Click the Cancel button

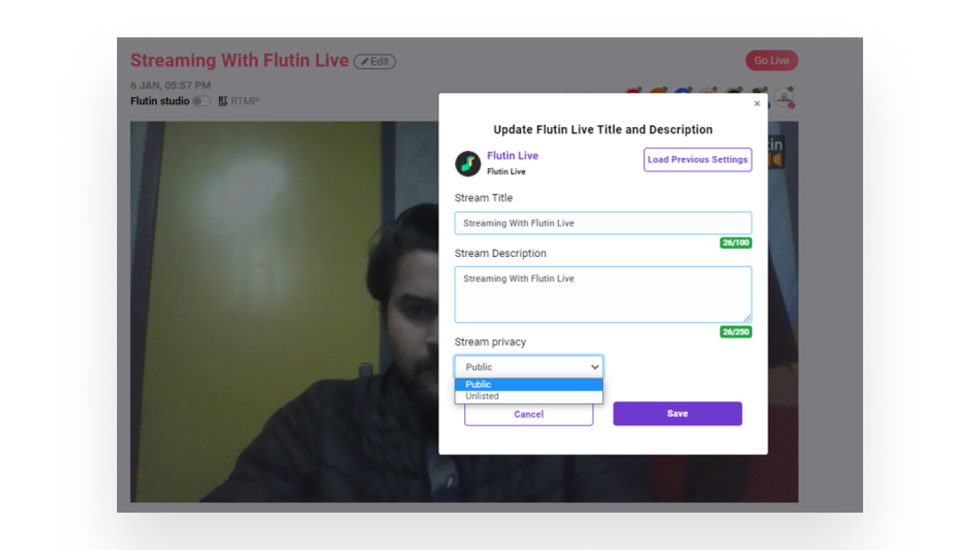529,414
